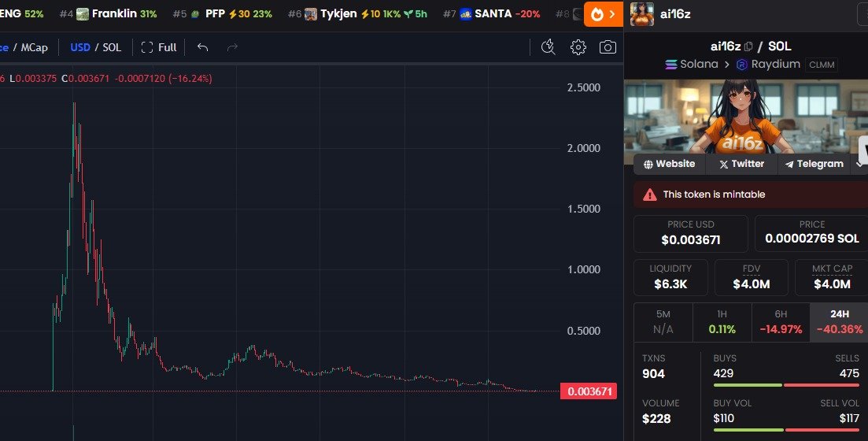Click the chart change -16.24% readout
This screenshot has height=441, width=868.
coord(190,79)
